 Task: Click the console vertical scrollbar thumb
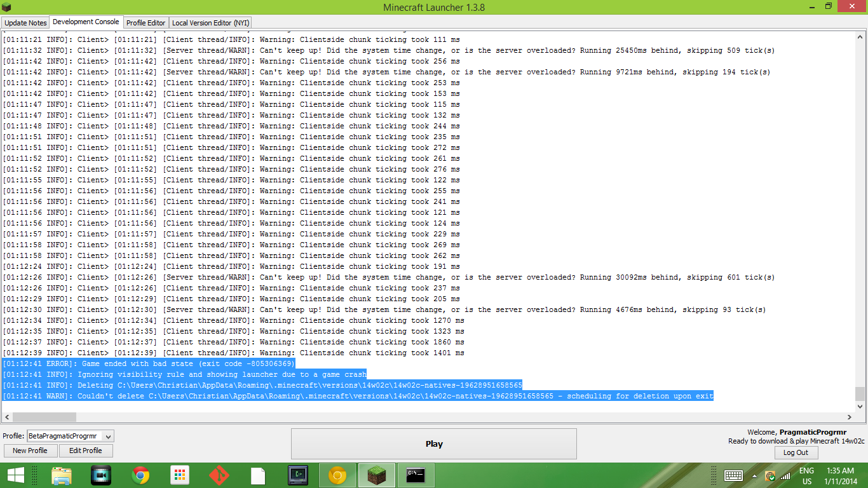tap(860, 393)
